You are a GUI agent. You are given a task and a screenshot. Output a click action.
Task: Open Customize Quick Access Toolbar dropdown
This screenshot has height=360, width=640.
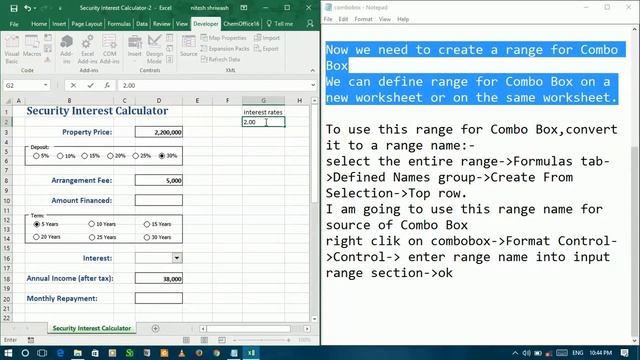point(60,8)
